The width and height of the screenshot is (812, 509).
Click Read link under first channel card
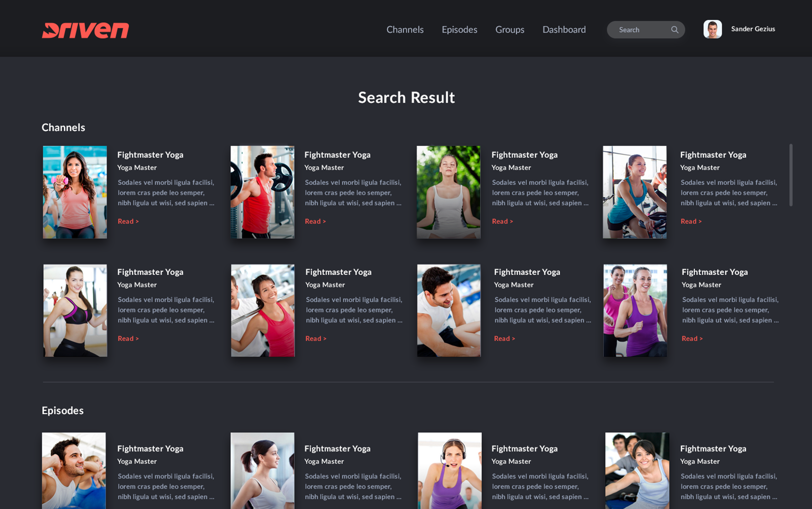click(x=128, y=221)
